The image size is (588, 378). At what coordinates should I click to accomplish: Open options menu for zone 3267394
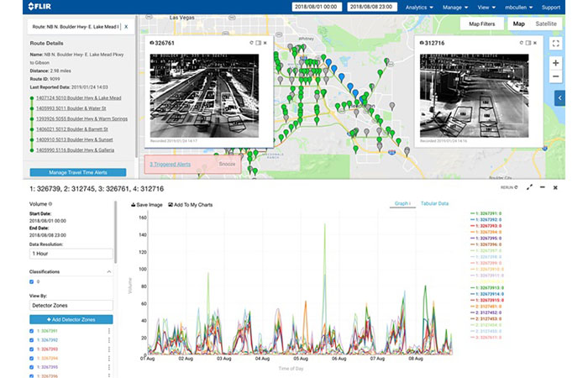coord(109,358)
